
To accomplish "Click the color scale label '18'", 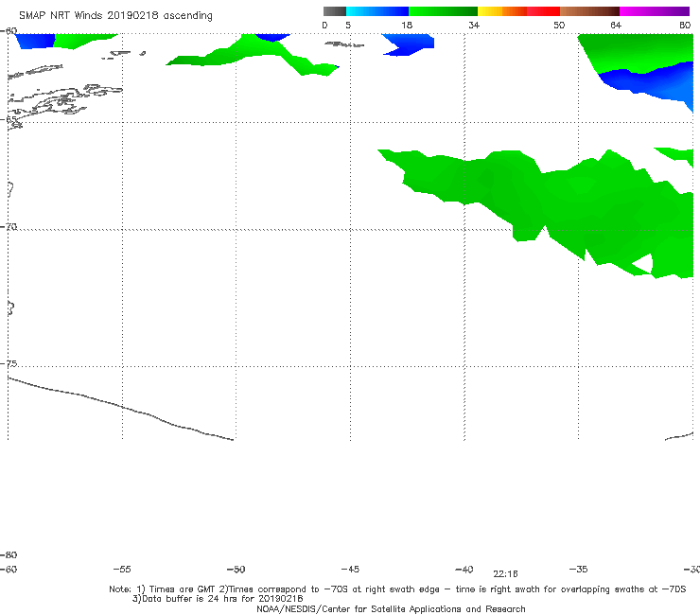I will click(407, 25).
